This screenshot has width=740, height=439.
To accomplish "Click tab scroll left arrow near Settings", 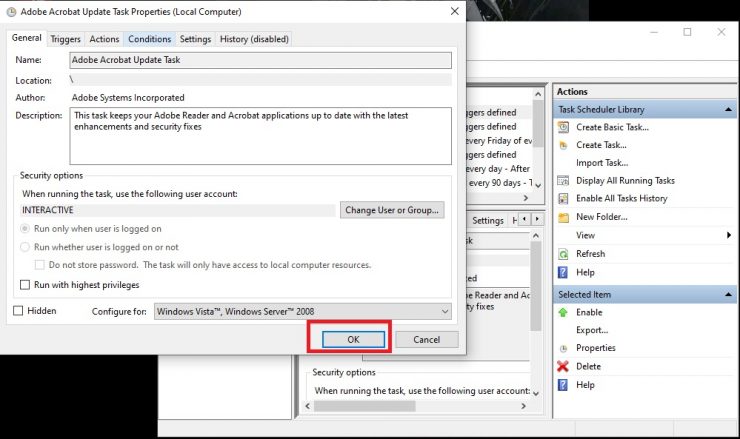I will (x=524, y=219).
